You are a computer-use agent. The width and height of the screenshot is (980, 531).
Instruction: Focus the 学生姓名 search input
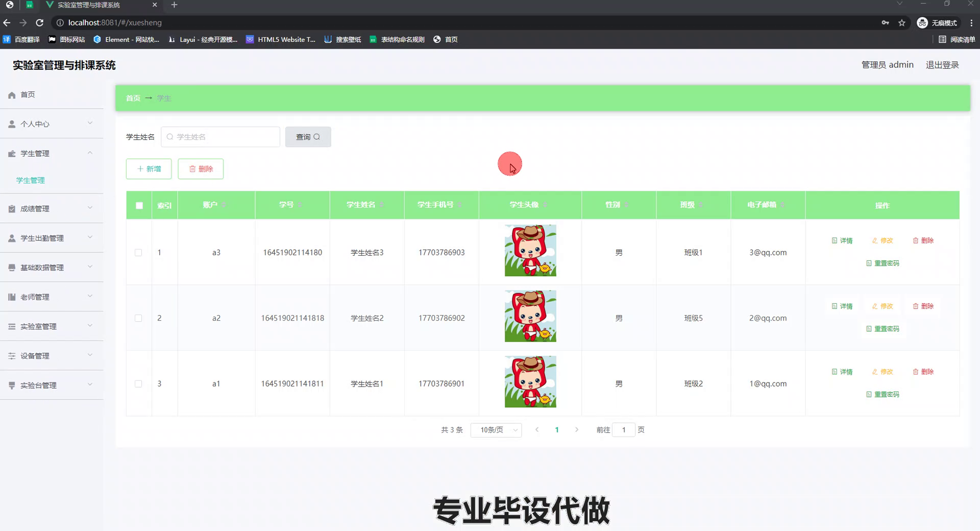pos(220,137)
